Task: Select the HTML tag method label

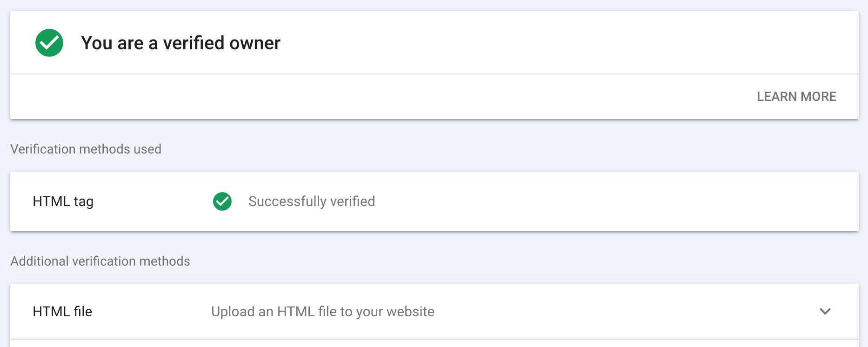Action: [x=63, y=201]
